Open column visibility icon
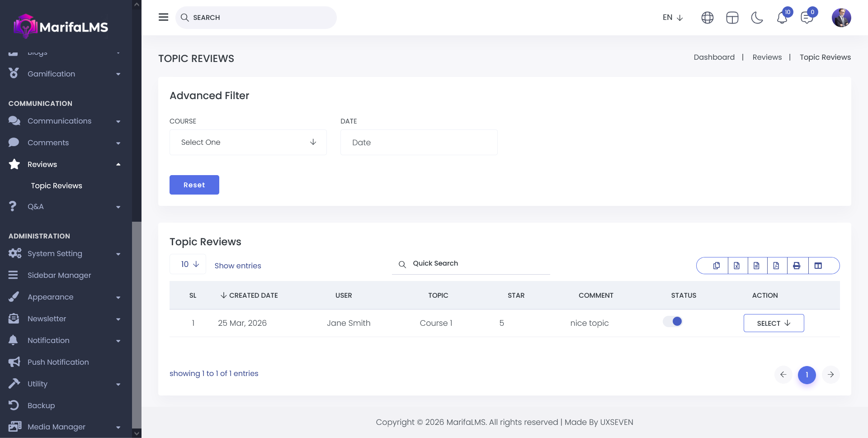 pyautogui.click(x=818, y=266)
